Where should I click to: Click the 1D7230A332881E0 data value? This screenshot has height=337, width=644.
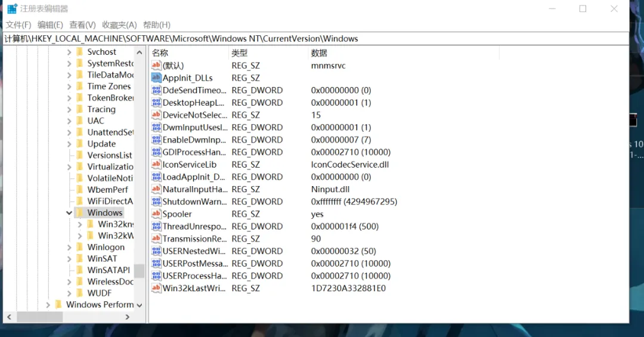point(348,288)
